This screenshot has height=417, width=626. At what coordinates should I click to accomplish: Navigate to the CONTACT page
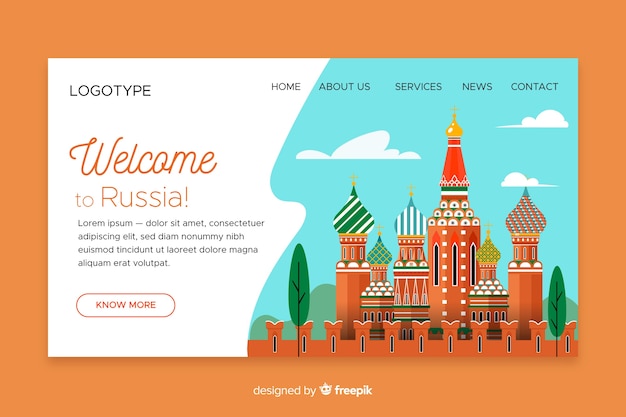pyautogui.click(x=534, y=87)
